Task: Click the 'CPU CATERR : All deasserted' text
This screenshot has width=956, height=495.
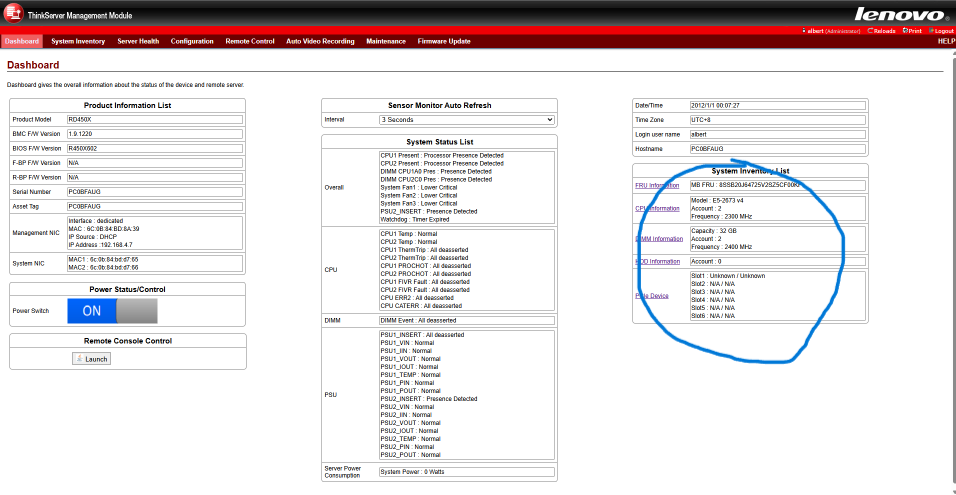Action: pos(421,306)
